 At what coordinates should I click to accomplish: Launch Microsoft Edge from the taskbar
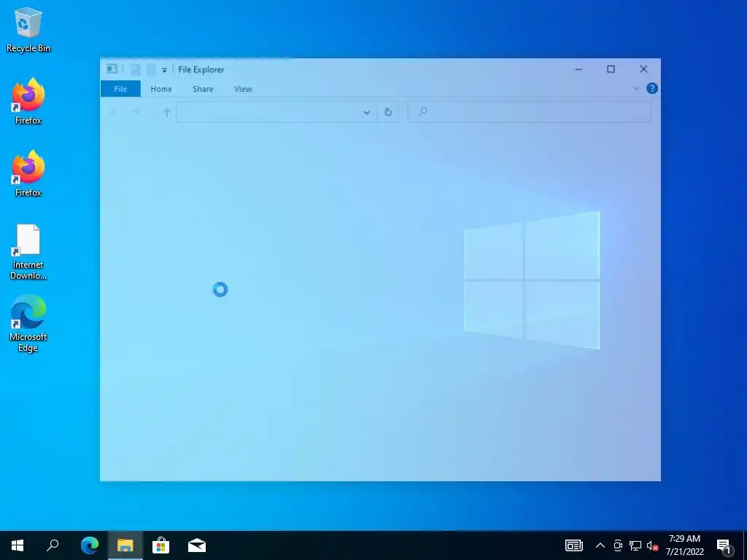pos(90,545)
